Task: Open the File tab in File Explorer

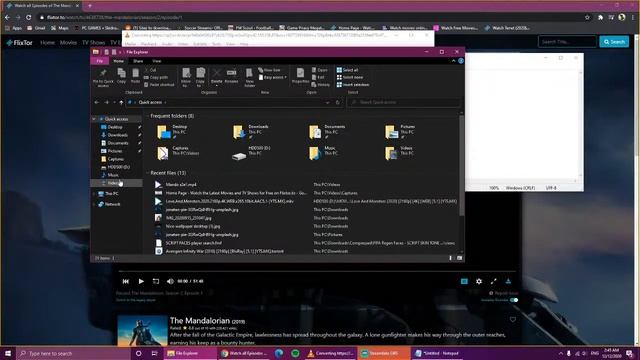Action: 100,61
